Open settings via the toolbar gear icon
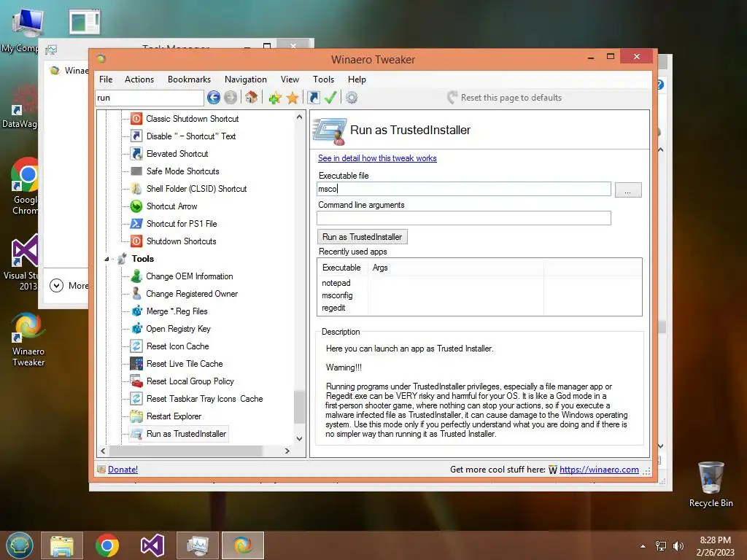 pyautogui.click(x=352, y=98)
